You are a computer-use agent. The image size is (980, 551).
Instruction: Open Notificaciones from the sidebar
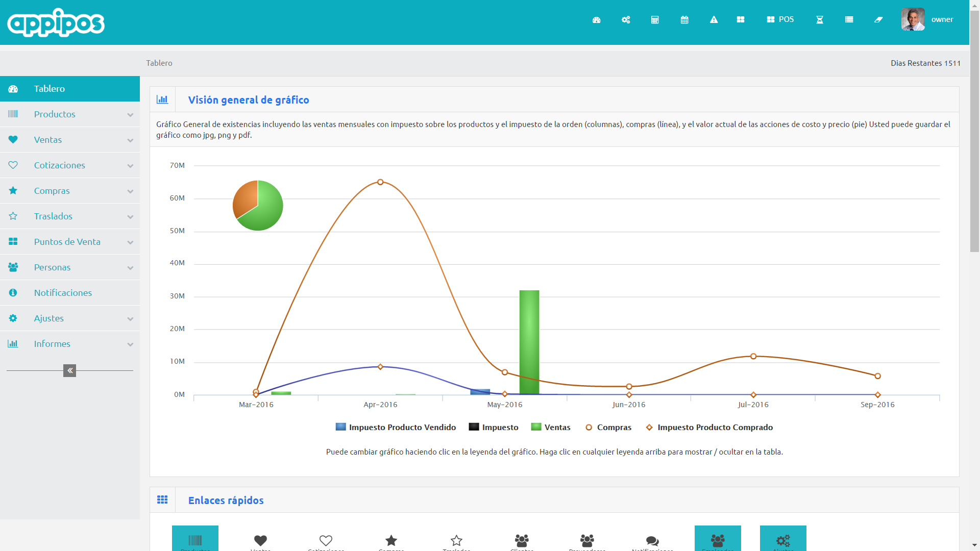(63, 293)
